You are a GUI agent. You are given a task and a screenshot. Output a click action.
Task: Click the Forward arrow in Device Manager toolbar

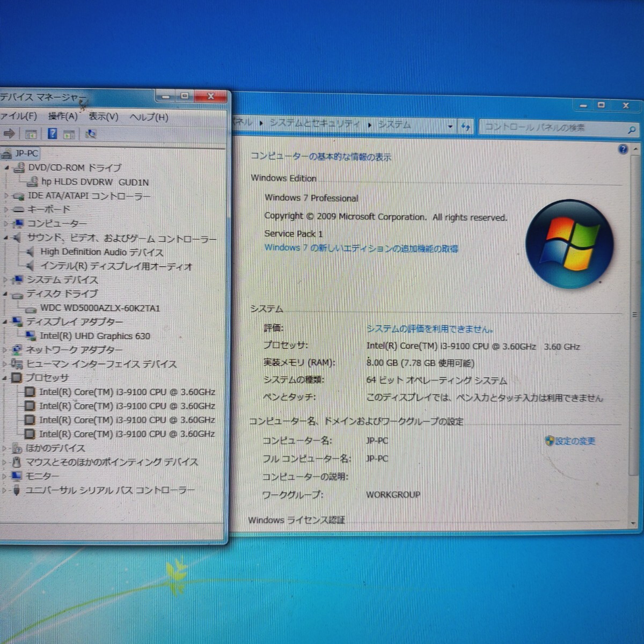[x=9, y=134]
